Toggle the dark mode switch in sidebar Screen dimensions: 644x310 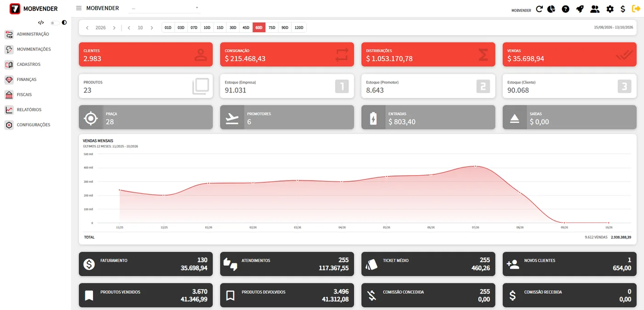[x=54, y=23]
